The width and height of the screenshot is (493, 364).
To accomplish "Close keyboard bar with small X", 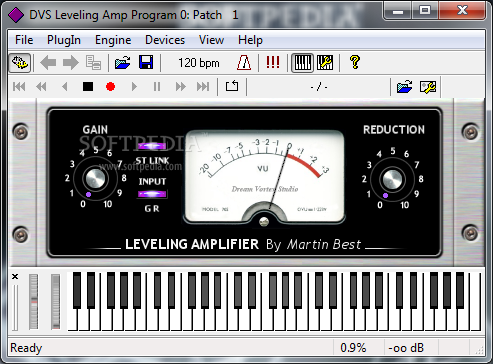I will (x=15, y=277).
